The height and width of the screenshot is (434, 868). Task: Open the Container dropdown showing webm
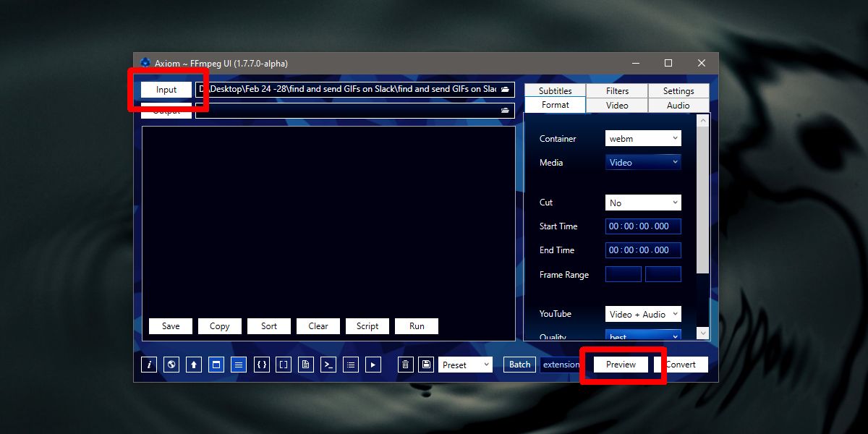pyautogui.click(x=643, y=138)
